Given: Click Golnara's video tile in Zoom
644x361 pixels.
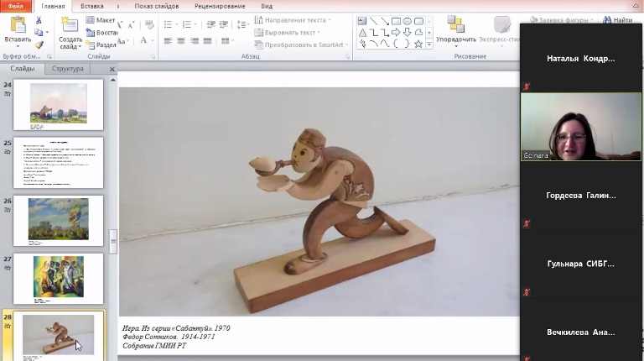Looking at the screenshot, I should [x=581, y=127].
